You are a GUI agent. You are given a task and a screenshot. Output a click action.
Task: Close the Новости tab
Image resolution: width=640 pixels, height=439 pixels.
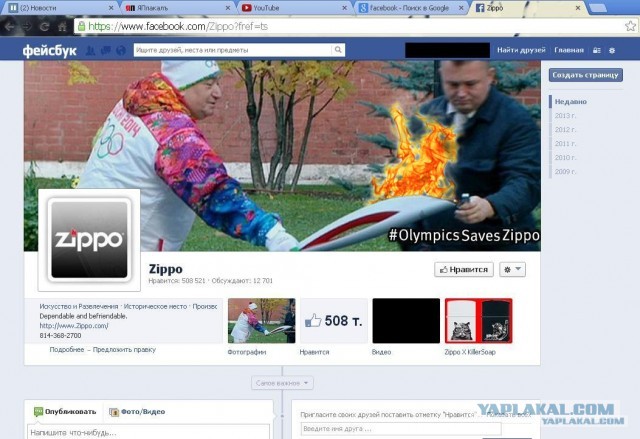pos(111,8)
